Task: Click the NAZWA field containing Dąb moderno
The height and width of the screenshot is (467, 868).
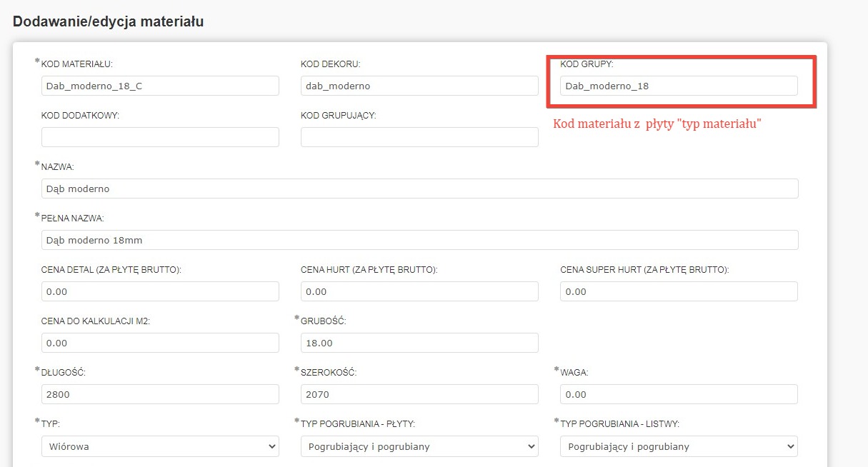Action: [420, 189]
